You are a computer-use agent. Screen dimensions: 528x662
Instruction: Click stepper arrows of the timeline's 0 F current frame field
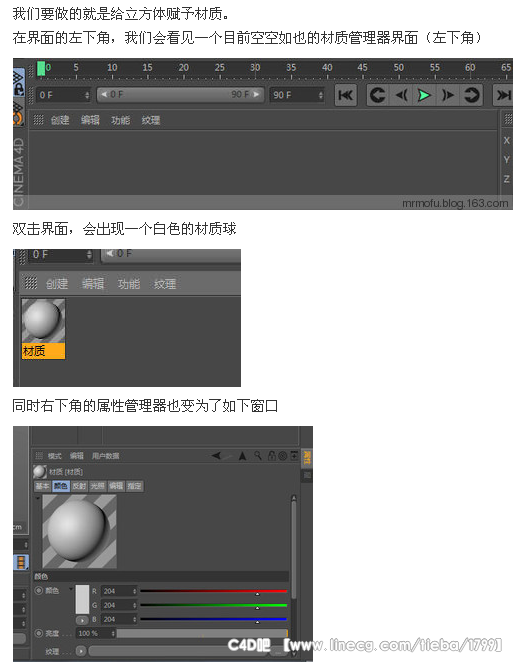coord(87,95)
